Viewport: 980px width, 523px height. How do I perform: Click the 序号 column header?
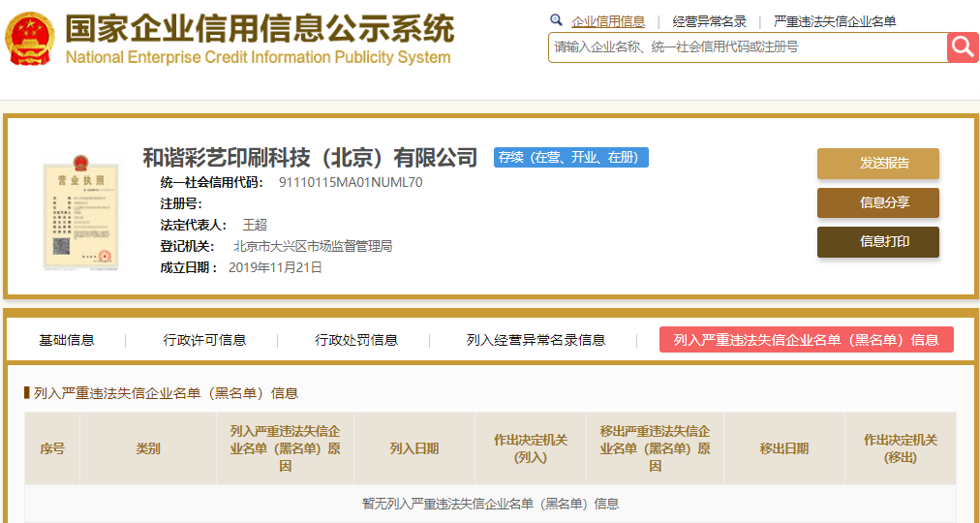pyautogui.click(x=52, y=448)
